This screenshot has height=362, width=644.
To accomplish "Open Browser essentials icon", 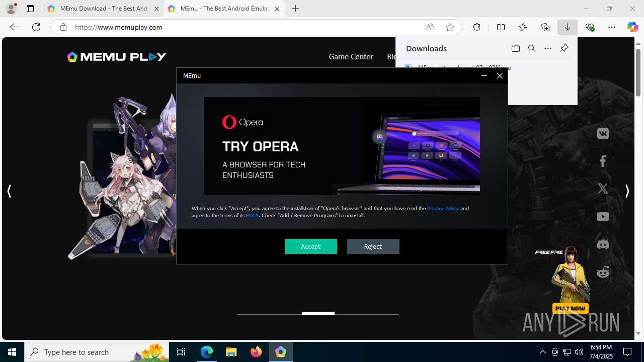I will click(x=590, y=27).
